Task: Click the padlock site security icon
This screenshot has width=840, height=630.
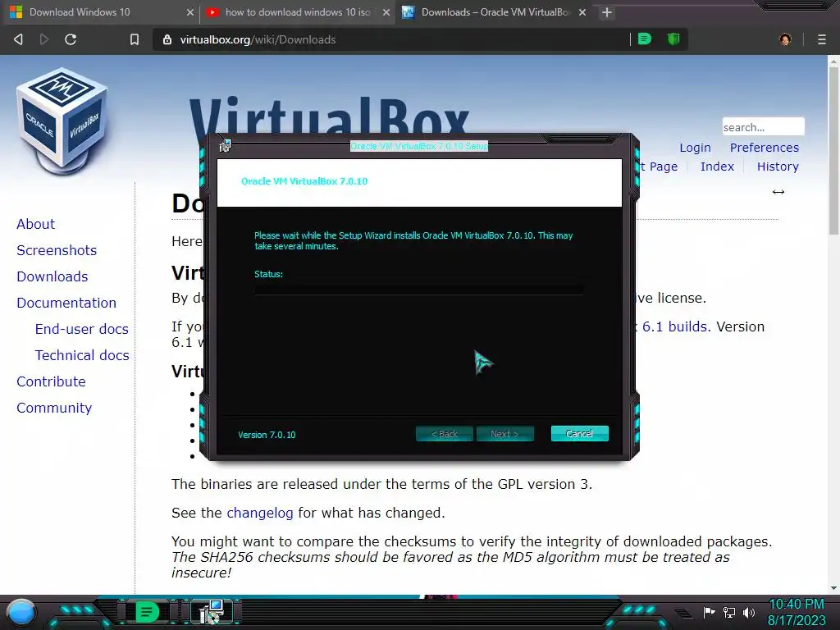Action: [x=167, y=39]
